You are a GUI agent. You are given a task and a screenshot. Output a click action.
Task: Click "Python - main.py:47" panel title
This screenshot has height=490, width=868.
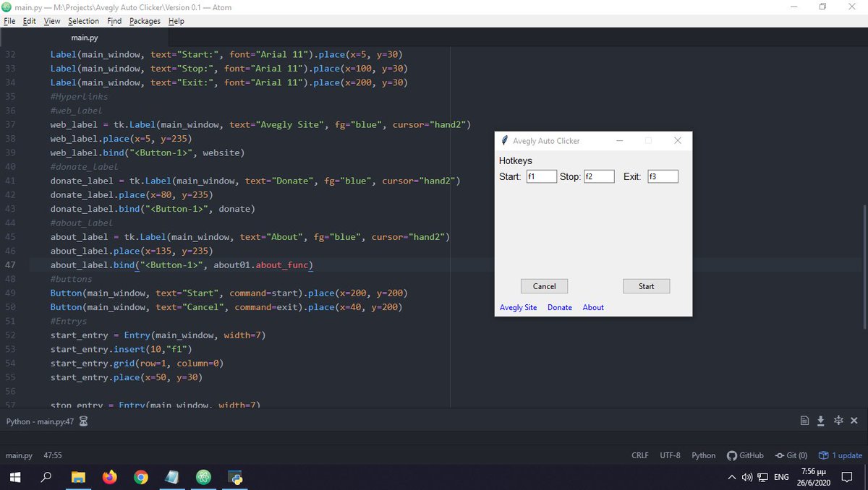(x=40, y=421)
